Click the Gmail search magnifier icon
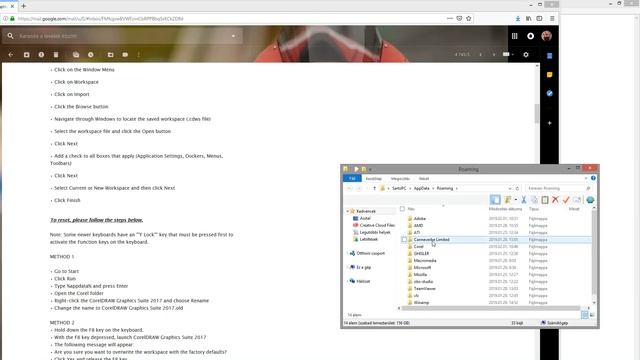640x360 pixels. [10, 36]
